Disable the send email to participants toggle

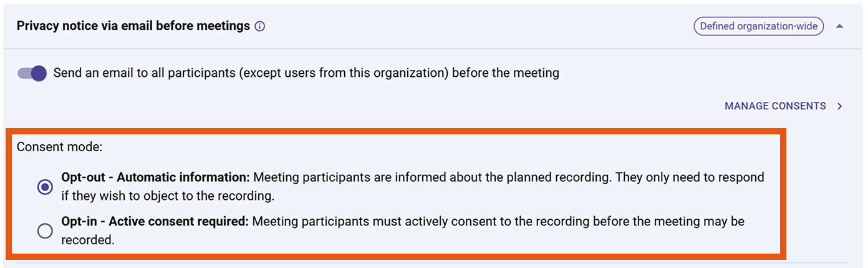[32, 73]
